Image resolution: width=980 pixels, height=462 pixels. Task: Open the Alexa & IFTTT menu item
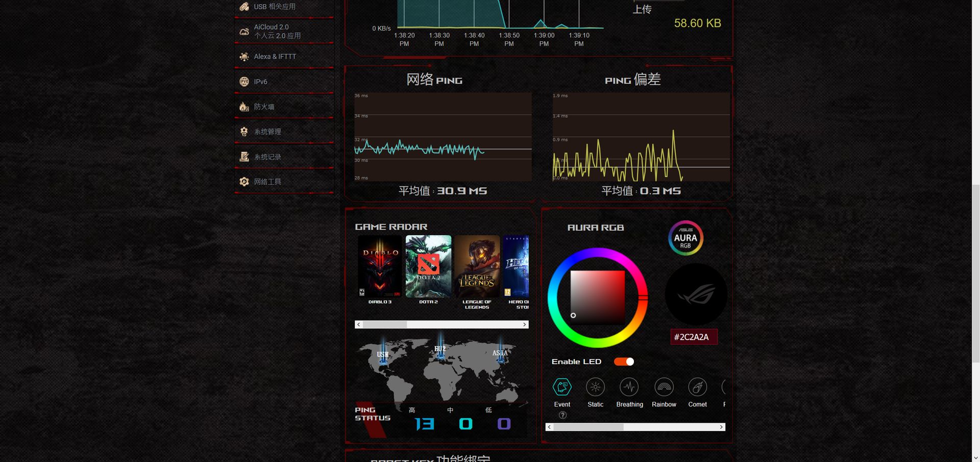284,57
